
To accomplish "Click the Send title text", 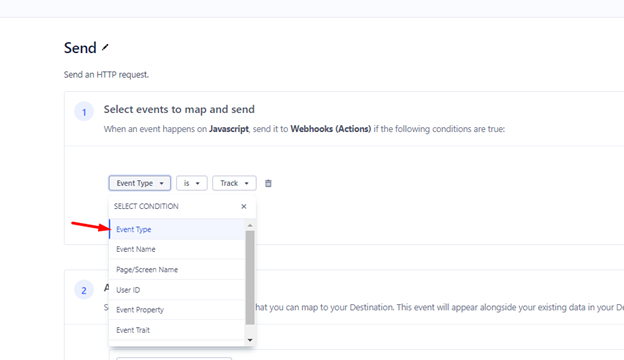I will point(80,48).
